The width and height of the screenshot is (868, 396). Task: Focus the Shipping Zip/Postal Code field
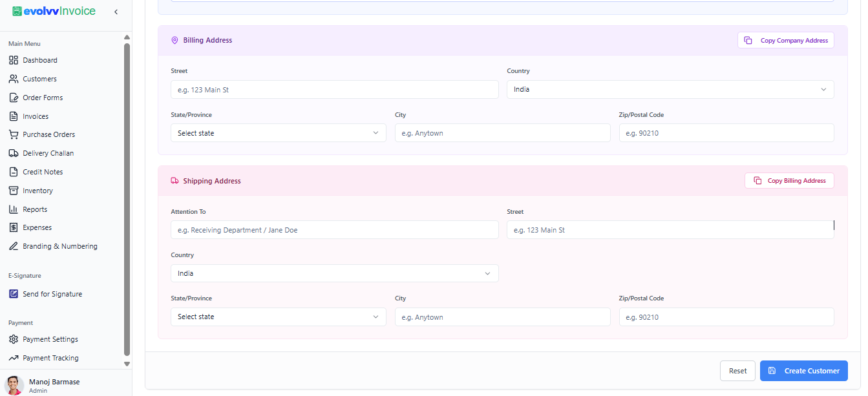click(726, 317)
